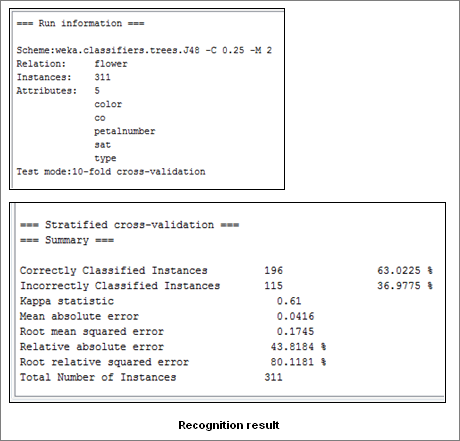Select the Scheme weka.classifiers.trees.J48 line
460x441 pixels.
[144, 50]
